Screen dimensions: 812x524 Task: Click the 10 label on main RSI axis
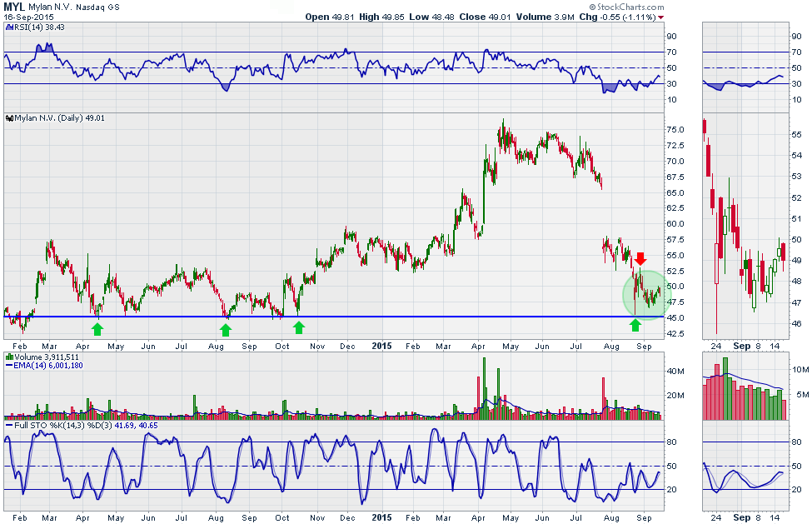(x=671, y=99)
